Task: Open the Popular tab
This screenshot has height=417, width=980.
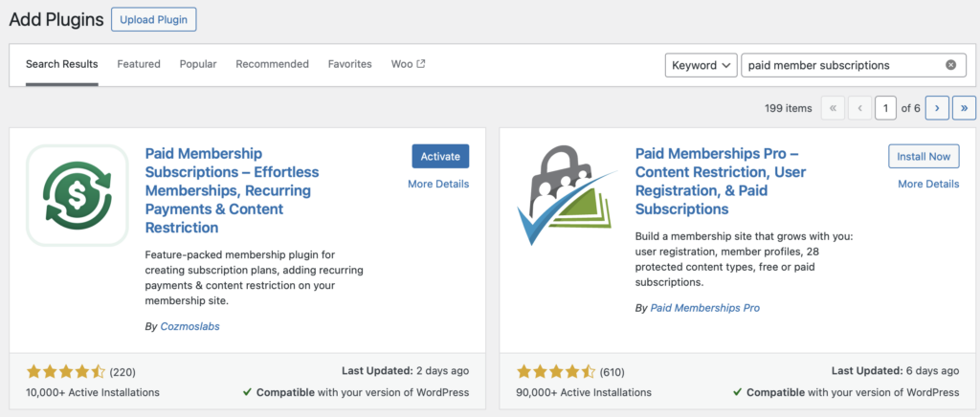Action: [198, 64]
